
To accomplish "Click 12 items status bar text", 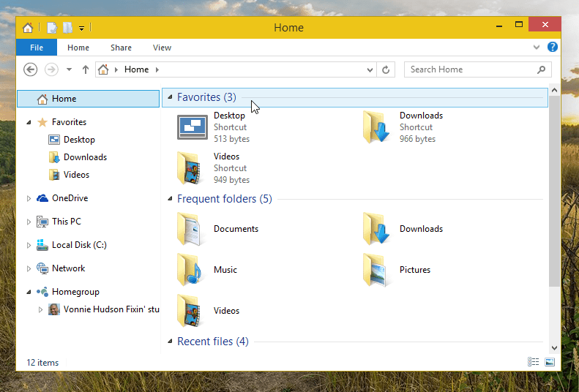I will pos(42,363).
